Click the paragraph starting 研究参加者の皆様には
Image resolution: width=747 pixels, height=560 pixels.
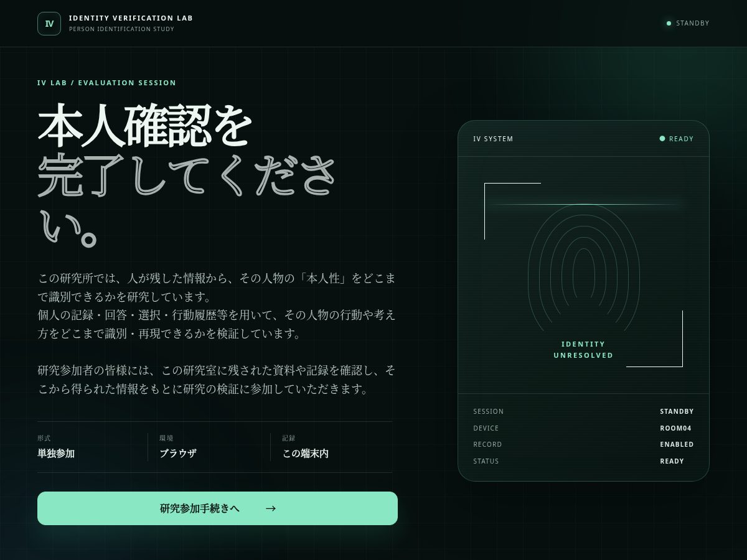click(x=217, y=380)
